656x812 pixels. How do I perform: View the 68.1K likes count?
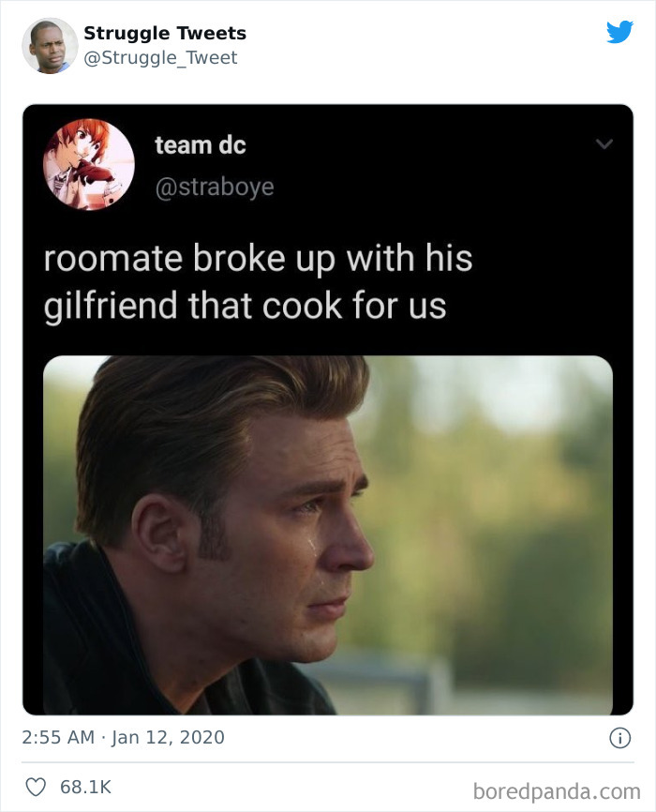coord(85,787)
